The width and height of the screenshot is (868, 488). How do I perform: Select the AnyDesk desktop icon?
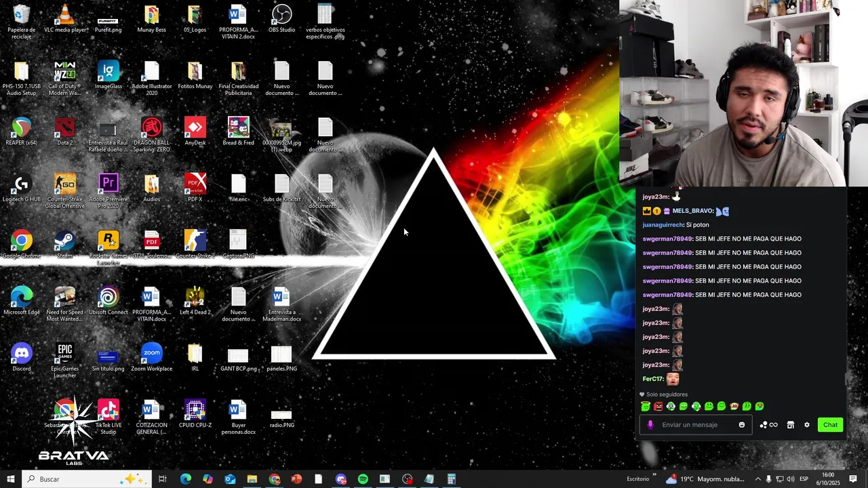tap(195, 131)
